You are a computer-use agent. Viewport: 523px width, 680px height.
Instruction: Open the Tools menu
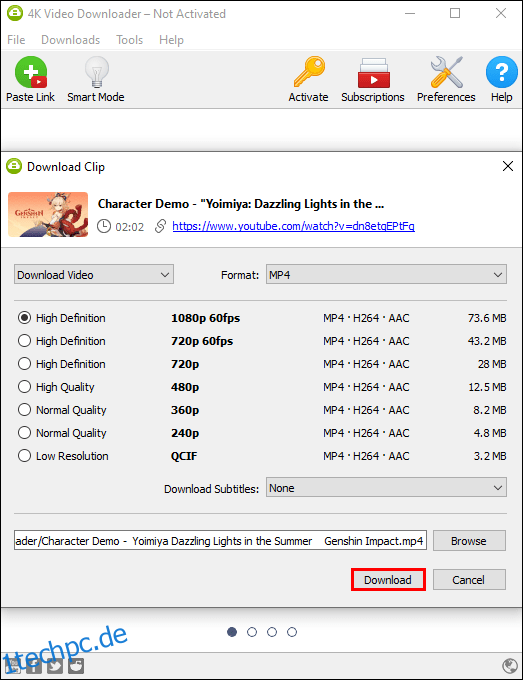(130, 40)
